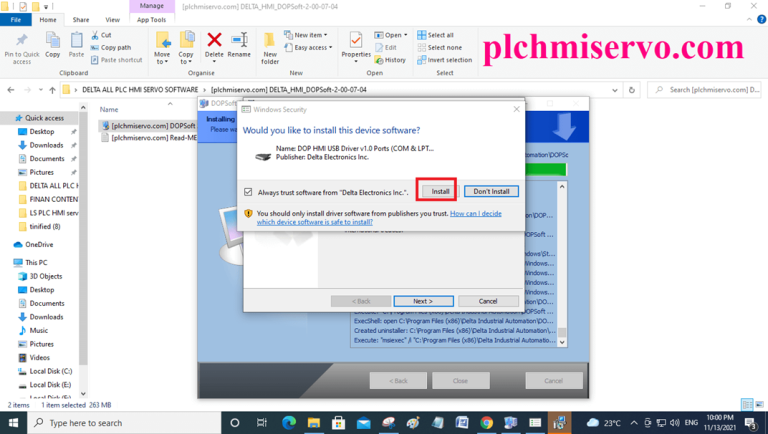Select the Manage contextual tab
The image size is (768, 434).
(151, 6)
